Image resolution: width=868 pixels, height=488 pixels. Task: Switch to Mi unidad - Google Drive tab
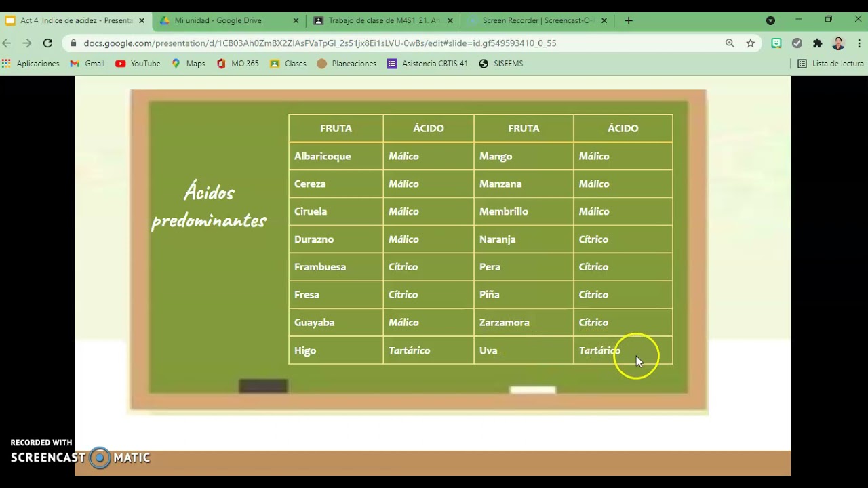tap(229, 20)
